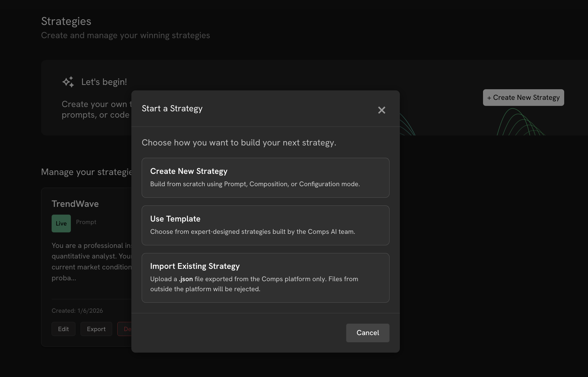Click the Manage your strategies heading
This screenshot has height=377, width=588.
pyautogui.click(x=86, y=172)
